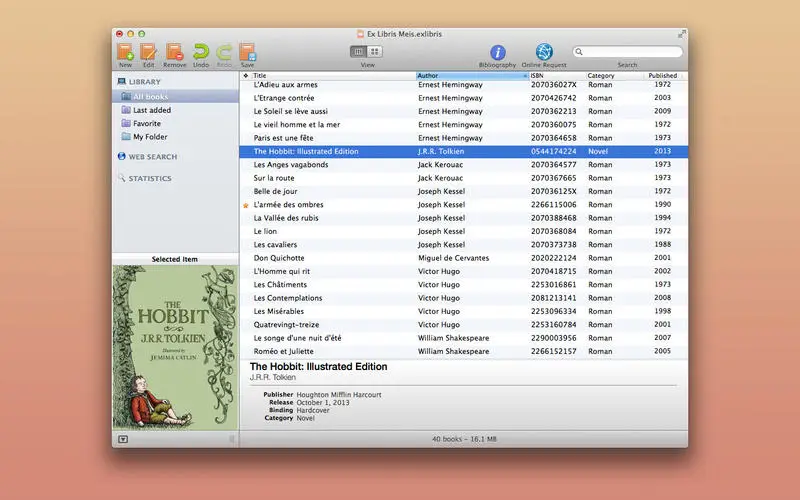Open the Last added folder

pyautogui.click(x=152, y=110)
